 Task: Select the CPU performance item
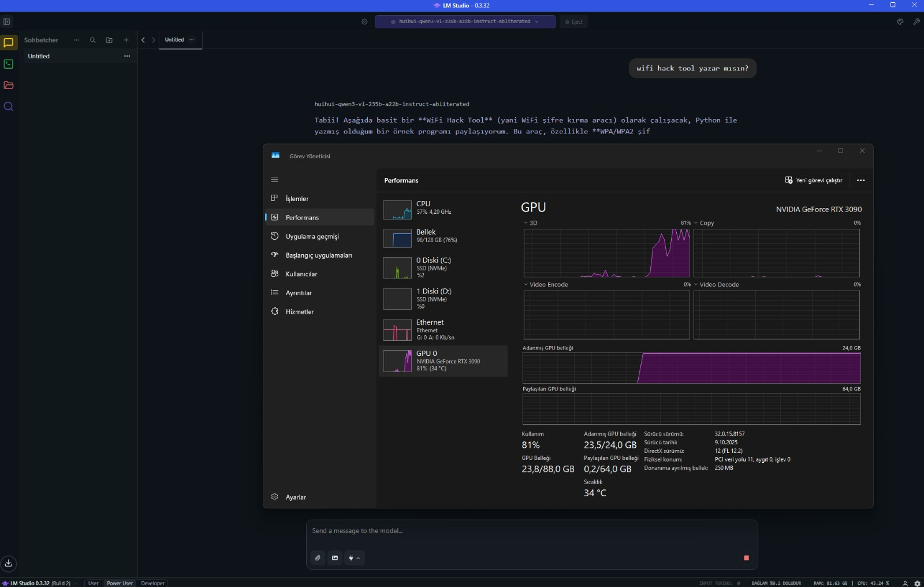coord(443,209)
